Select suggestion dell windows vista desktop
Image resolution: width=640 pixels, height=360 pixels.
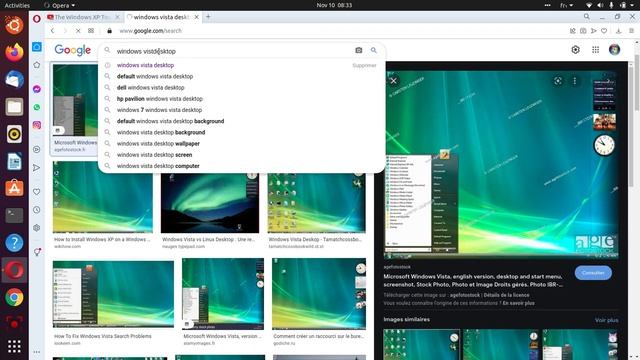pos(151,87)
